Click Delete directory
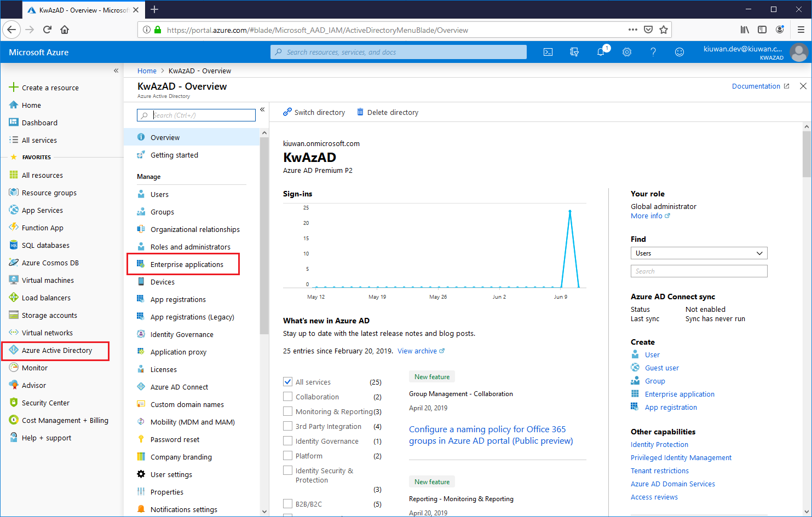The width and height of the screenshot is (812, 517). pos(388,112)
